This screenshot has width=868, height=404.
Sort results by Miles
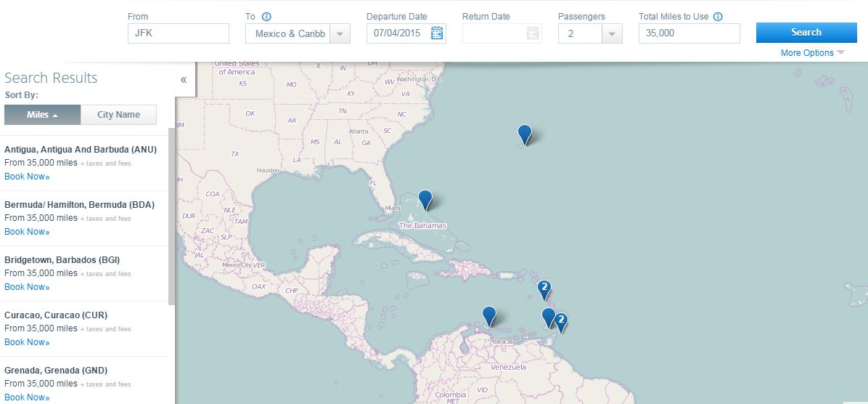pos(42,115)
